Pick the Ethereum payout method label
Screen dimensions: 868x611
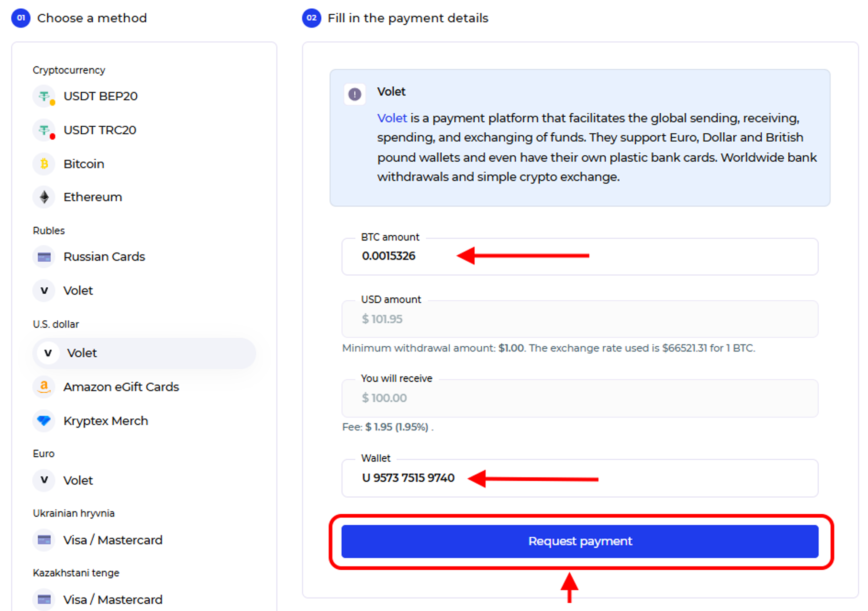92,197
